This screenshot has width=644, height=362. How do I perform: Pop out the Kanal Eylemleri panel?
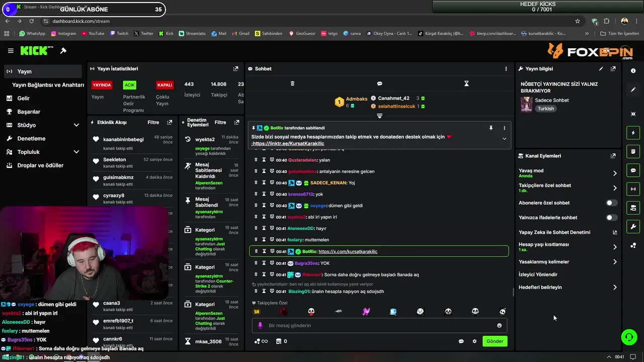tap(613, 156)
